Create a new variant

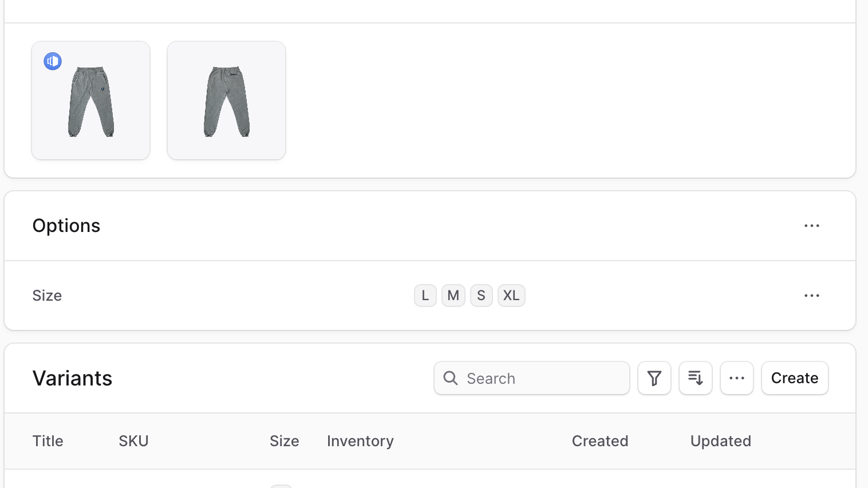[795, 378]
